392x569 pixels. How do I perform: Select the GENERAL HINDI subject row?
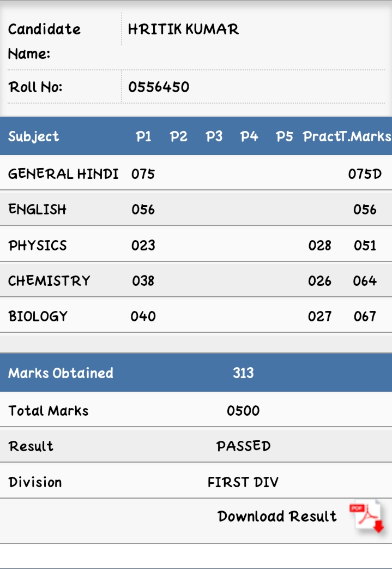(x=196, y=174)
